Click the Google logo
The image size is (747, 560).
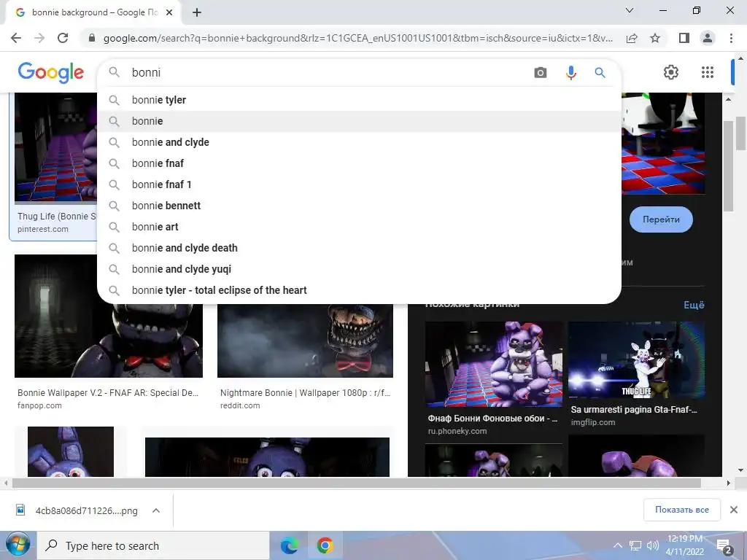tap(51, 72)
